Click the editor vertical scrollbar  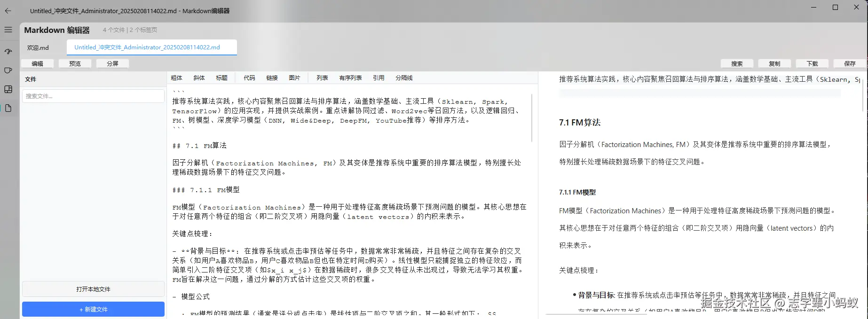[532, 117]
